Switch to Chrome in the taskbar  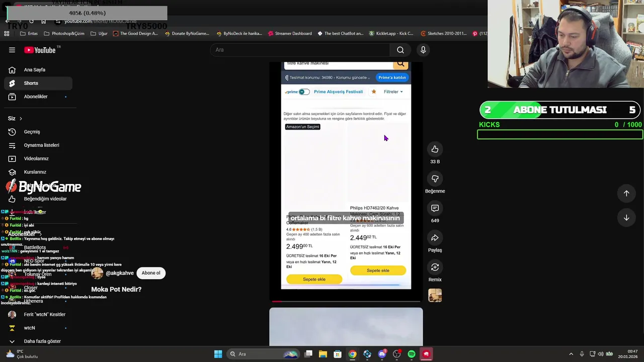pyautogui.click(x=353, y=354)
